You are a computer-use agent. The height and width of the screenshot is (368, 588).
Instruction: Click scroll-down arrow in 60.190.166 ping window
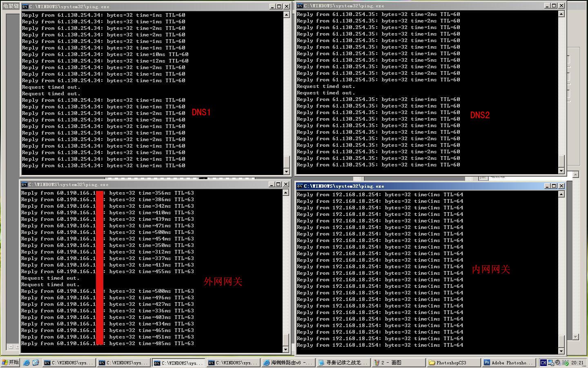point(286,350)
